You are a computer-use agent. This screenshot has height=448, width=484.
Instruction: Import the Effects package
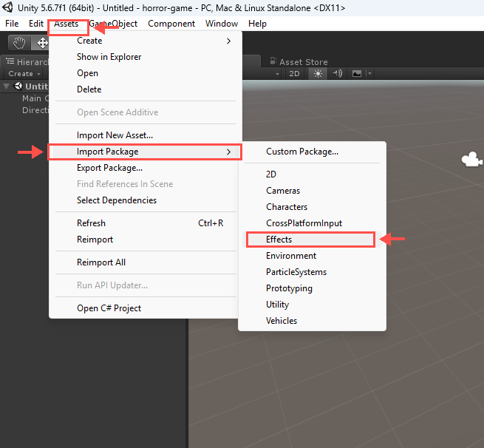[312, 240]
